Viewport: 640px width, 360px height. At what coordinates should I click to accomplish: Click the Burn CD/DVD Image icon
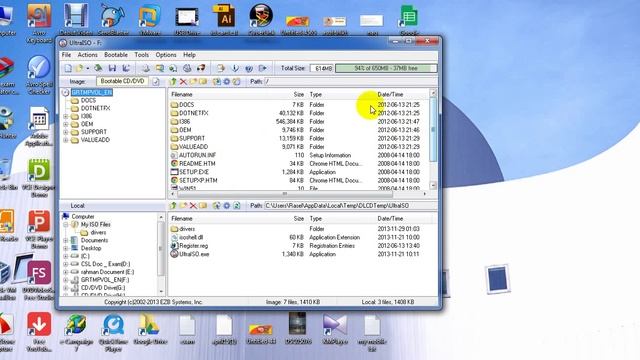pos(201,68)
